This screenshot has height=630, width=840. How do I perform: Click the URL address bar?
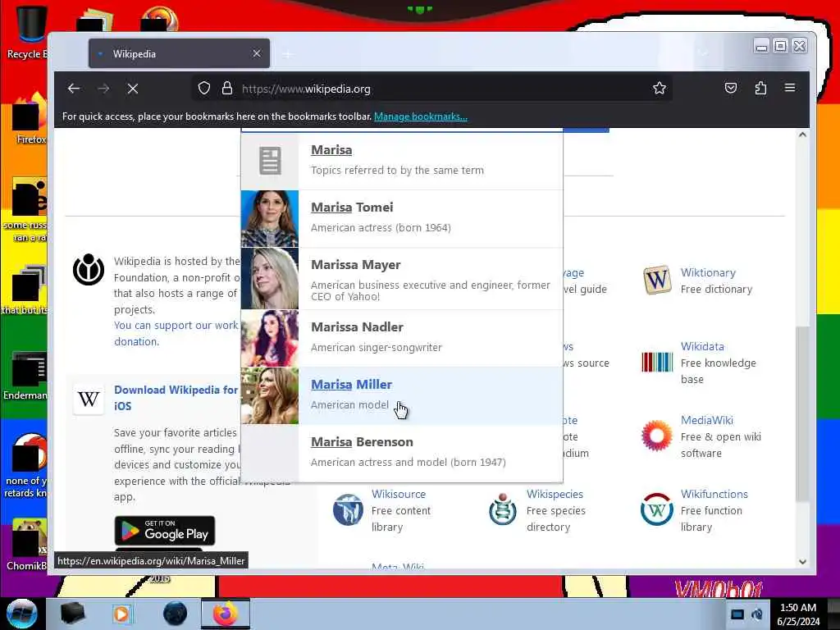tap(432, 89)
